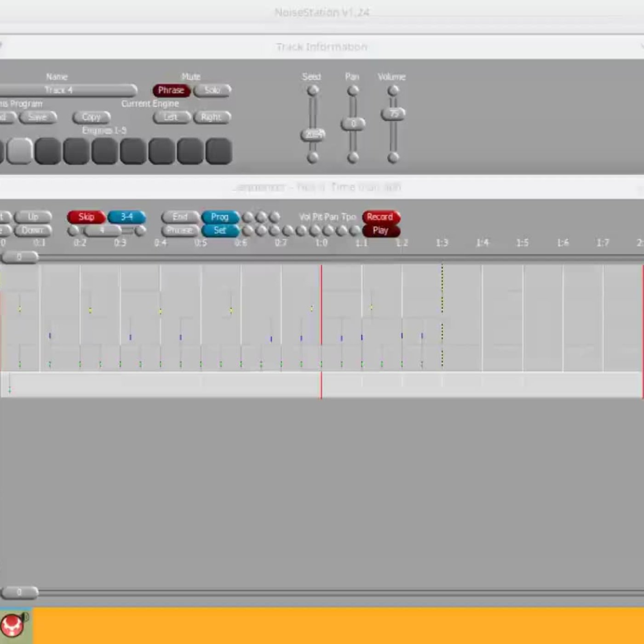Viewport: 644px width, 644px height.
Task: Toggle the red Phrase mute button
Action: 172,90
